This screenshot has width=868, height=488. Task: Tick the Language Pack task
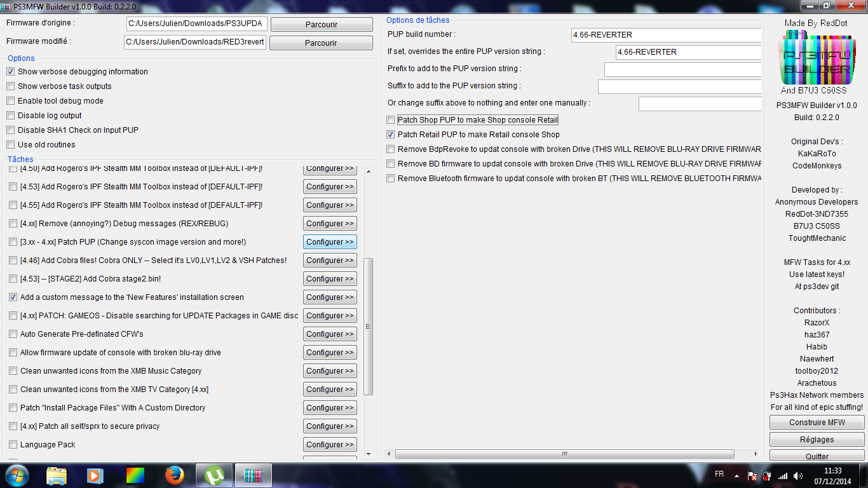click(13, 445)
